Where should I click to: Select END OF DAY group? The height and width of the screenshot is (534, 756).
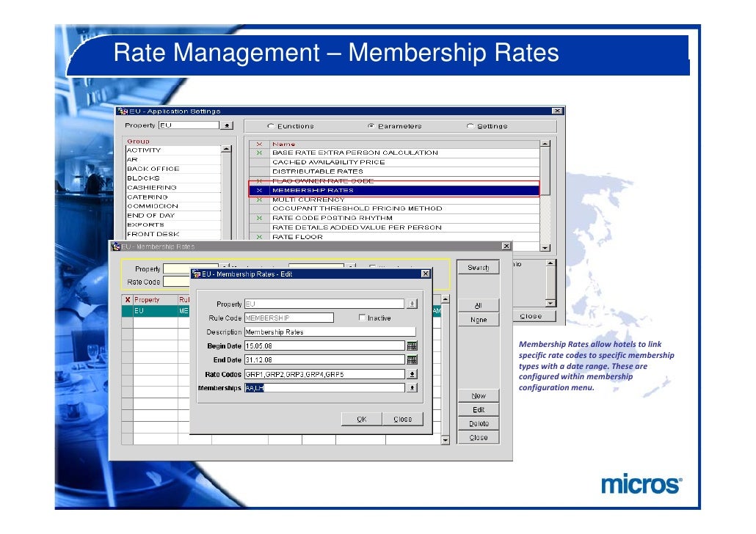coord(172,216)
